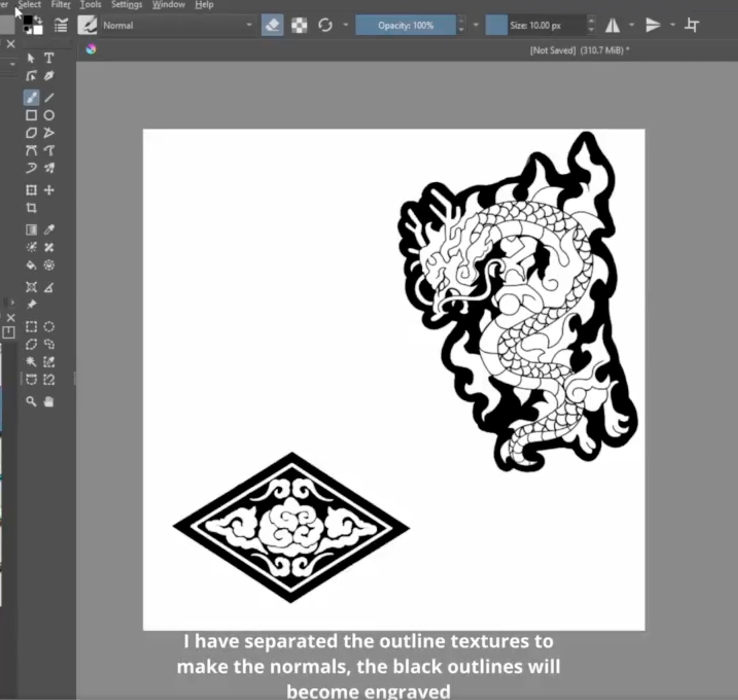Open the Filter menu

click(x=61, y=5)
